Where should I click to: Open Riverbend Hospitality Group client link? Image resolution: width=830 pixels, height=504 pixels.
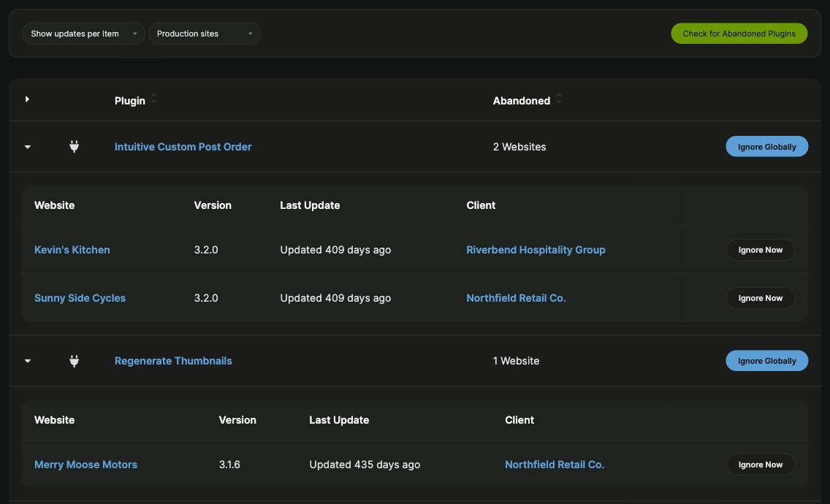536,250
